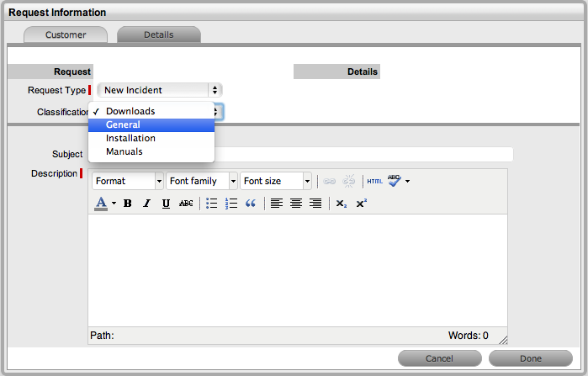Switch to the Details tab
Image resolution: width=588 pixels, height=376 pixels.
[159, 34]
